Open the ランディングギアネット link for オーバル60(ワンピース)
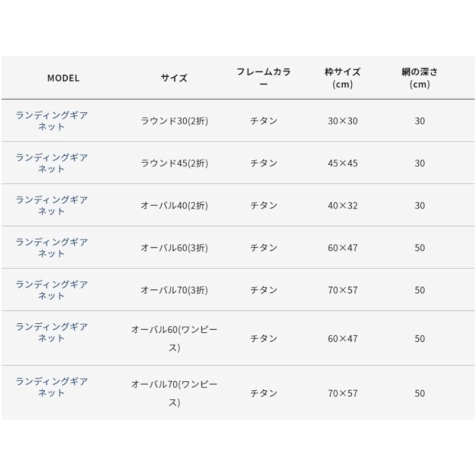476x476 pixels. (x=51, y=332)
